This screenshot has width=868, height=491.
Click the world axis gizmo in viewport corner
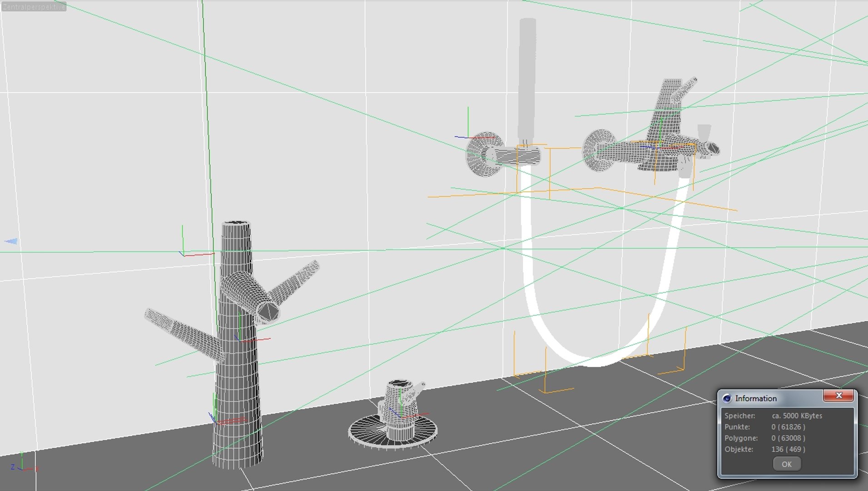pos(24,463)
